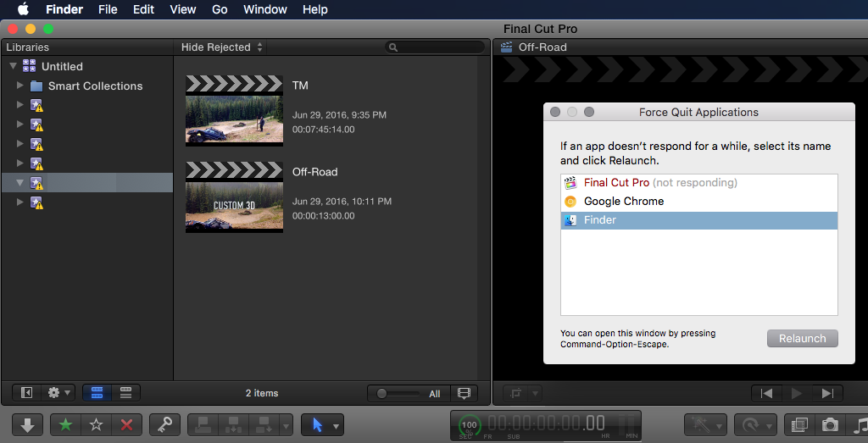Select Google Chrome in Force Quit list
The image size is (868, 443).
699,202
